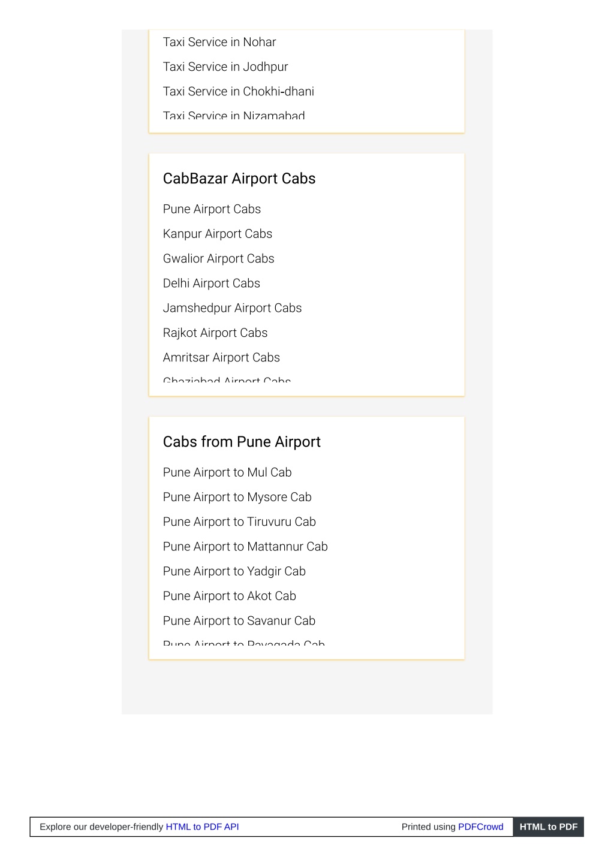This screenshot has height=868, width=614.
Task: Select Pune Airport to Akot Cab
Action: pyautogui.click(x=230, y=596)
